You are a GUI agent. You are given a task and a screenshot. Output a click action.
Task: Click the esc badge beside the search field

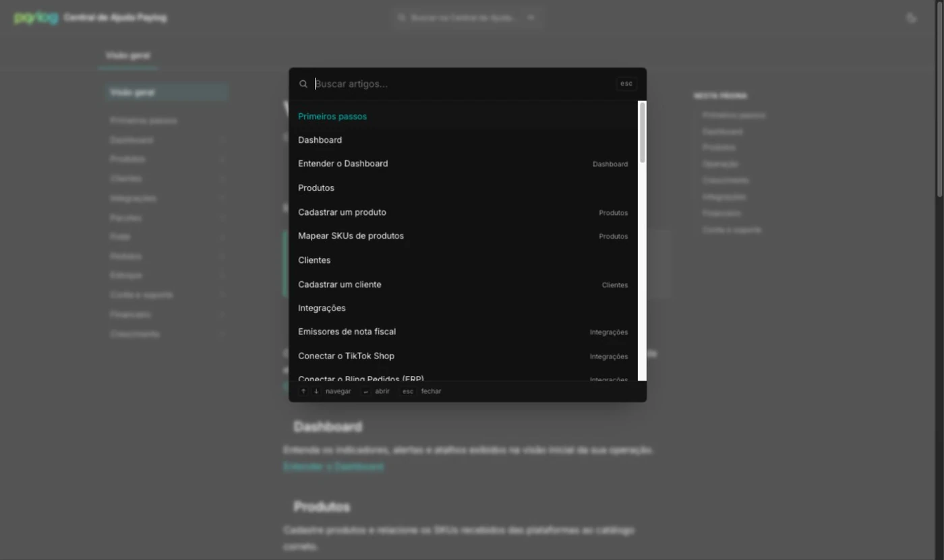pos(626,84)
